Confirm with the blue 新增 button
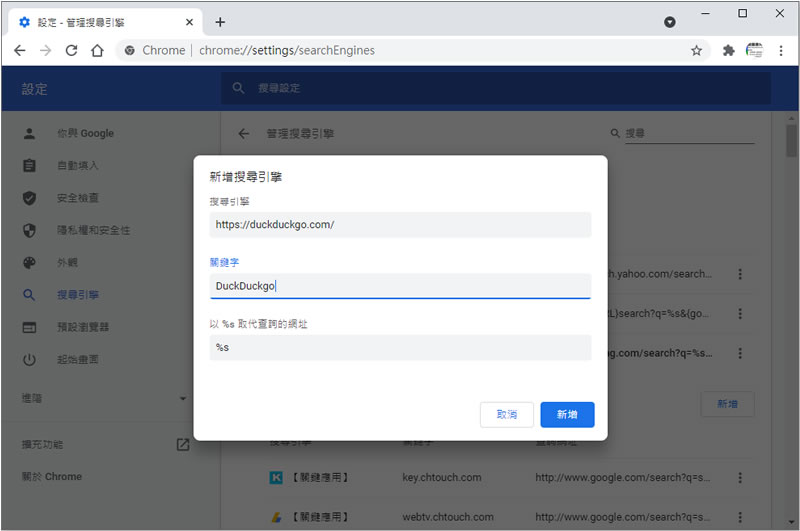The height and width of the screenshot is (531, 800). click(567, 415)
